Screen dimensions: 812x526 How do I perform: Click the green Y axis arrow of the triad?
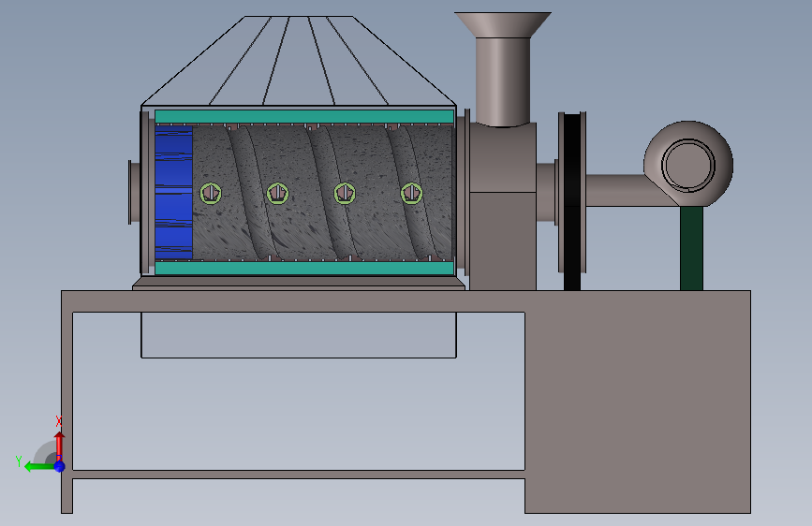(x=38, y=467)
